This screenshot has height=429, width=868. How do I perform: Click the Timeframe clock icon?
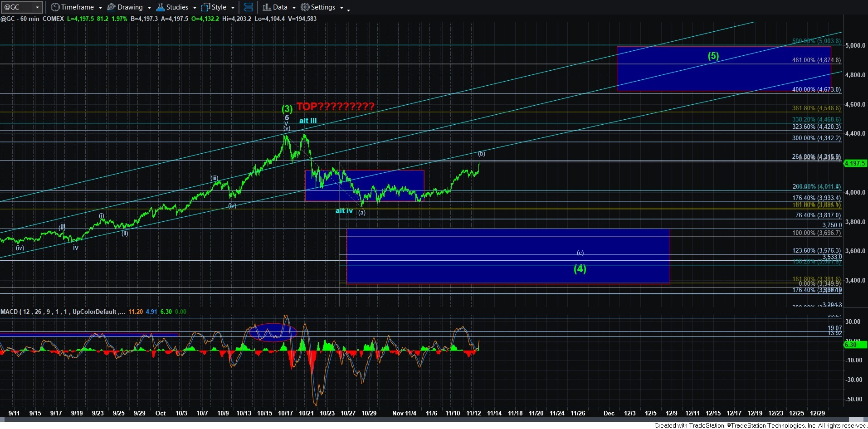[x=55, y=7]
